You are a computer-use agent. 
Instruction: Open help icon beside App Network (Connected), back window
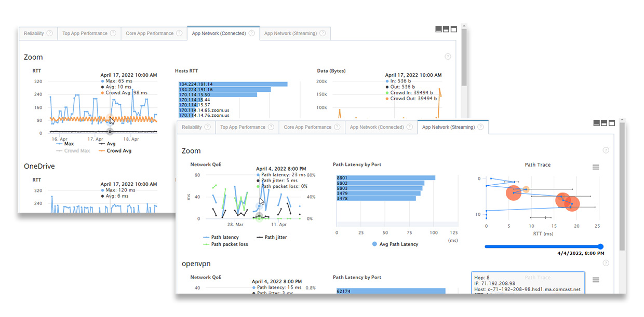pos(251,33)
